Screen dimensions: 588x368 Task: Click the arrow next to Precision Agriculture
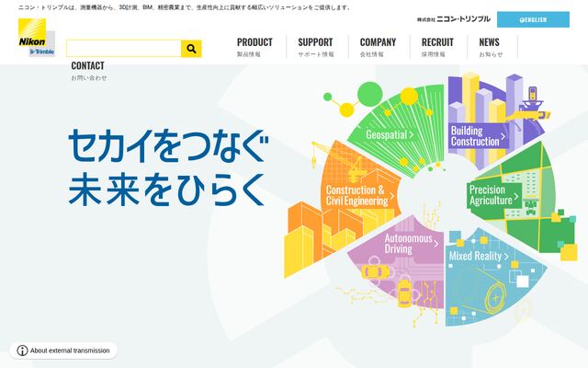pos(516,196)
